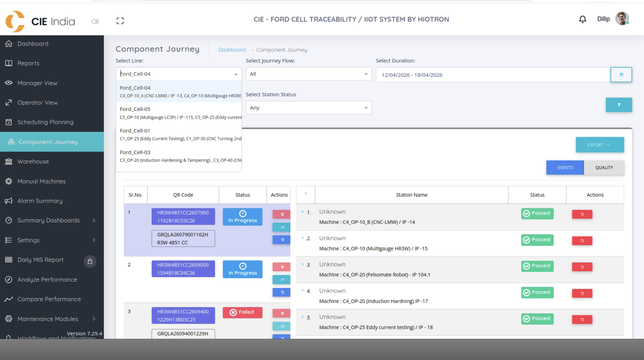Click the teal swap icon in row 2
Screen dimensions: 644x360
click(281, 280)
